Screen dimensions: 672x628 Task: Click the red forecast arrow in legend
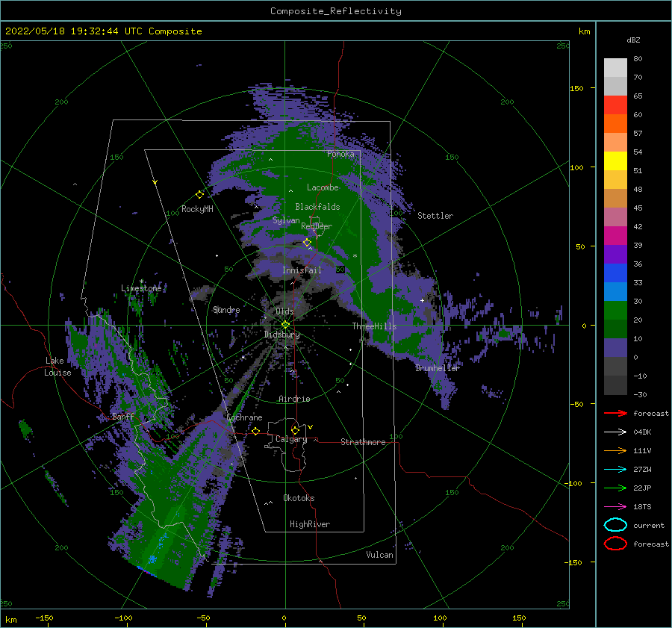coord(615,413)
